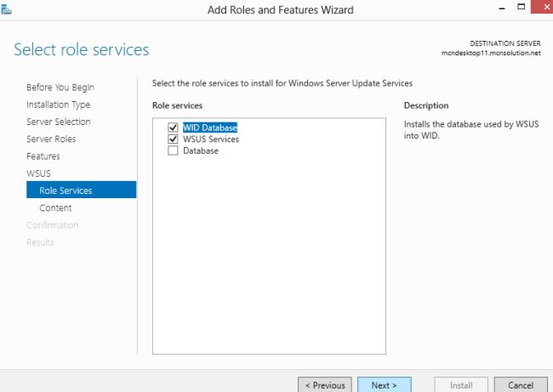Select the WID Database label text
The width and height of the screenshot is (553, 392).
click(x=210, y=128)
